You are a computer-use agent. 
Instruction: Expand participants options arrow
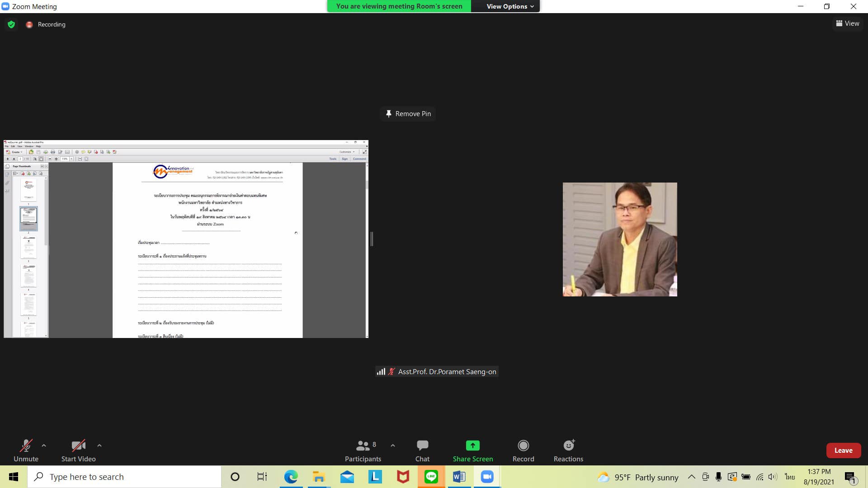click(393, 446)
